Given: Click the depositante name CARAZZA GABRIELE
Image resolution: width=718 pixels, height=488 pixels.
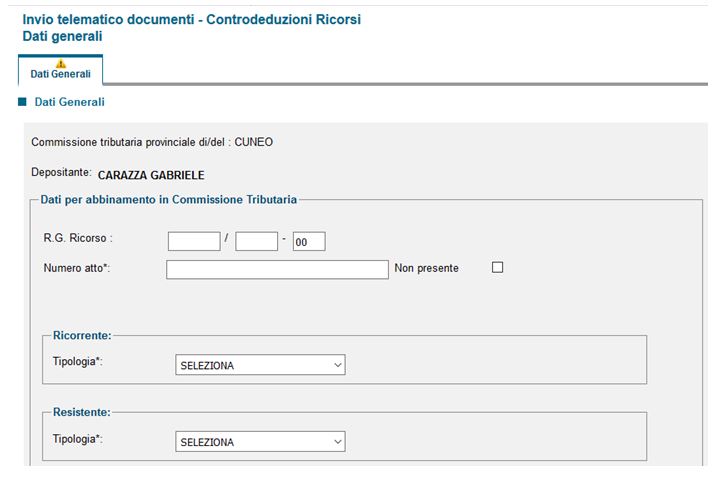Looking at the screenshot, I should (x=151, y=175).
